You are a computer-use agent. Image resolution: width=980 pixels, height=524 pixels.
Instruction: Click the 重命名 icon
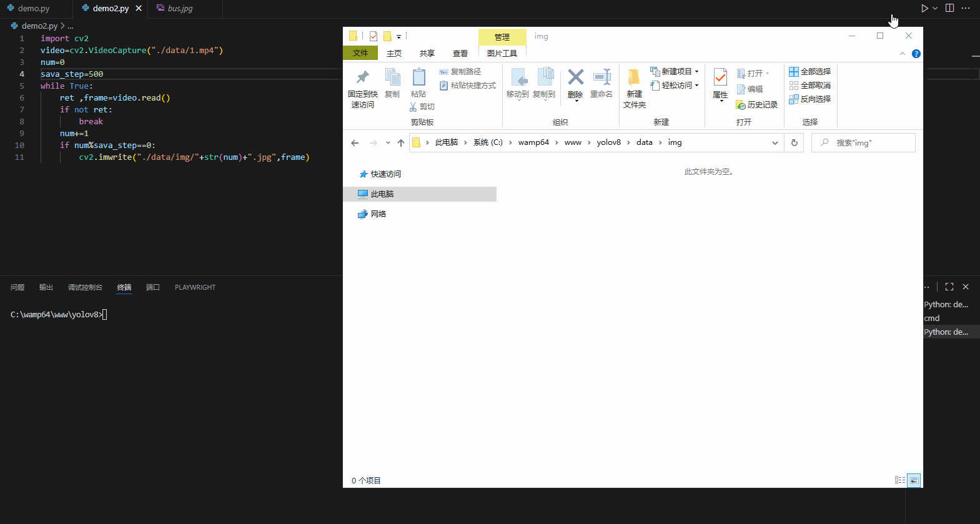[x=602, y=77]
